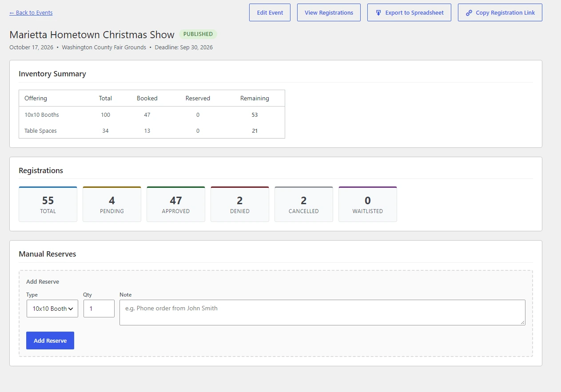Open View Registrations
This screenshot has height=392, width=561.
tap(329, 12)
